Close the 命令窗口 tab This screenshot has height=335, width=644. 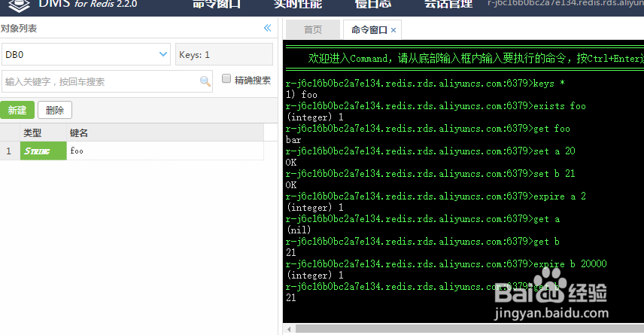393,30
